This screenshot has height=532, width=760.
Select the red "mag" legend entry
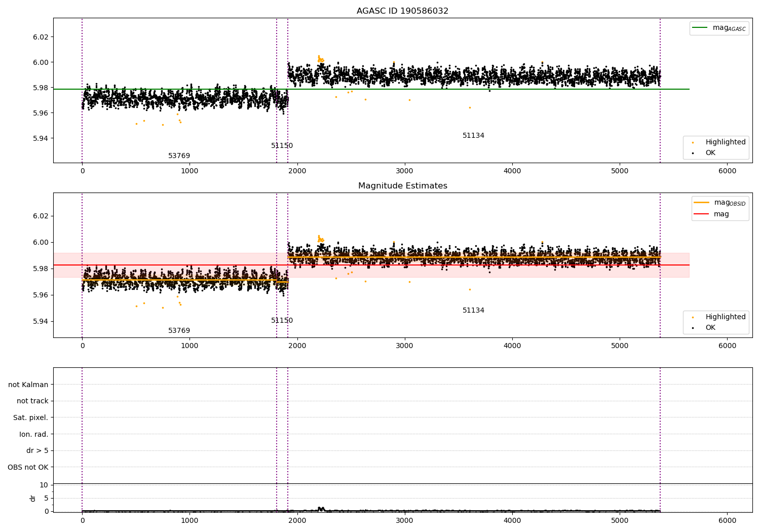712,214
